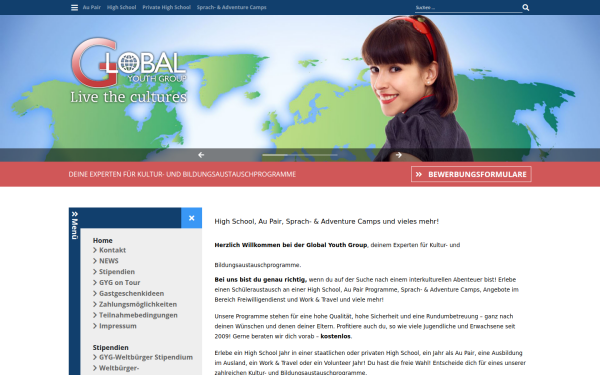Click chevron beside Impressum
The width and height of the screenshot is (600, 375).
point(95,326)
